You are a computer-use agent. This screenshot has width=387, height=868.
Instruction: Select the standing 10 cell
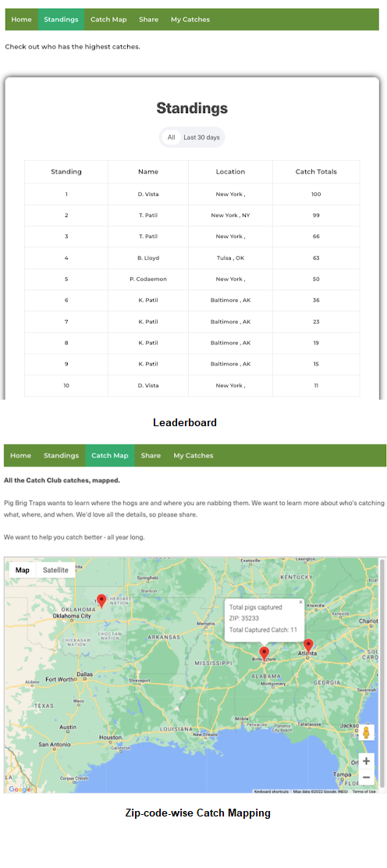pyautogui.click(x=66, y=386)
